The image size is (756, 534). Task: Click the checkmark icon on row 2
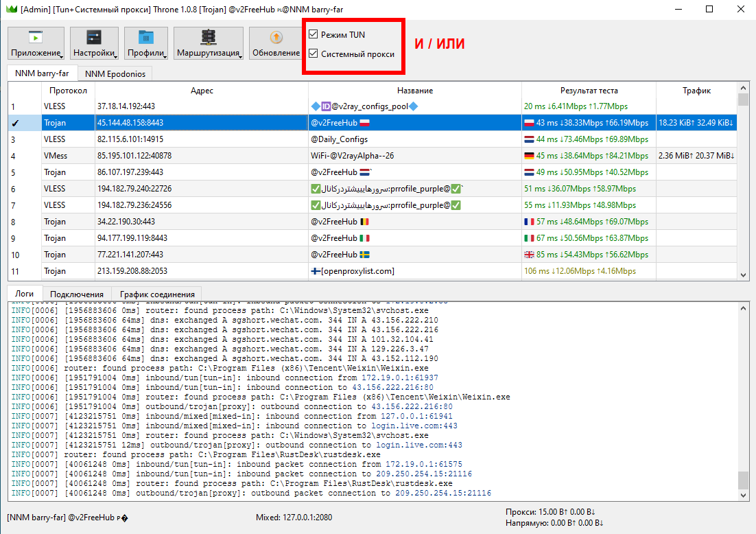click(x=15, y=123)
